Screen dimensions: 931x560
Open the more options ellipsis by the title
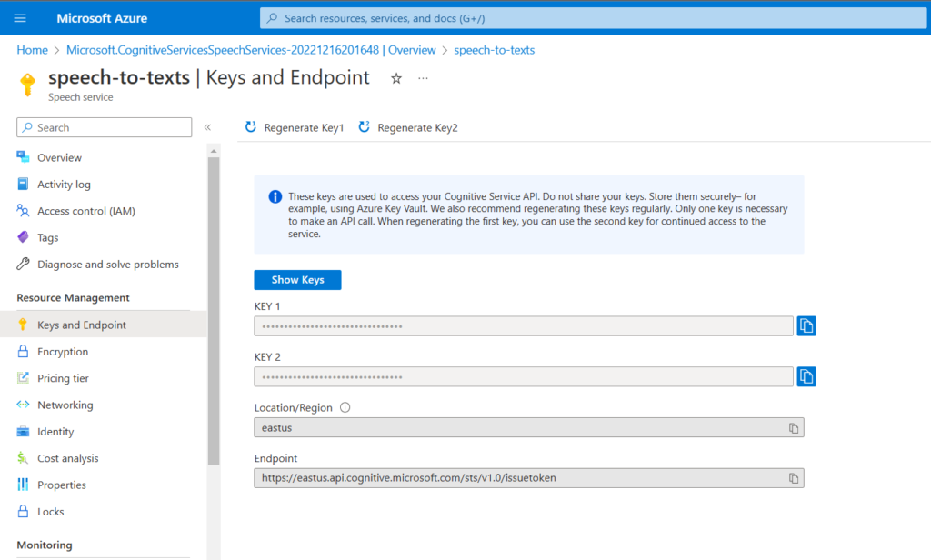(x=423, y=78)
